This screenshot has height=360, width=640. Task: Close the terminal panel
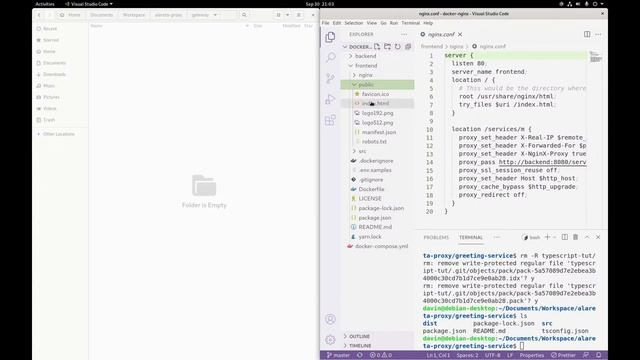598,237
